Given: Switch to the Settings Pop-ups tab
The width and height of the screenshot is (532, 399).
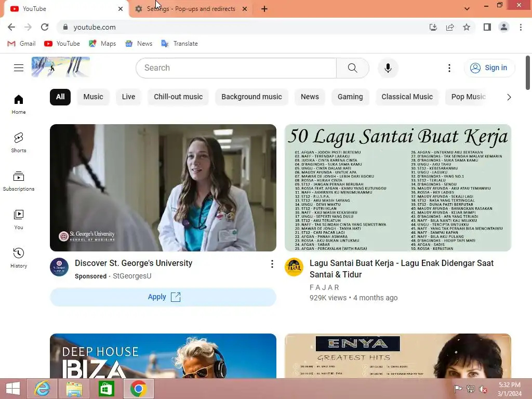Looking at the screenshot, I should click(191, 9).
